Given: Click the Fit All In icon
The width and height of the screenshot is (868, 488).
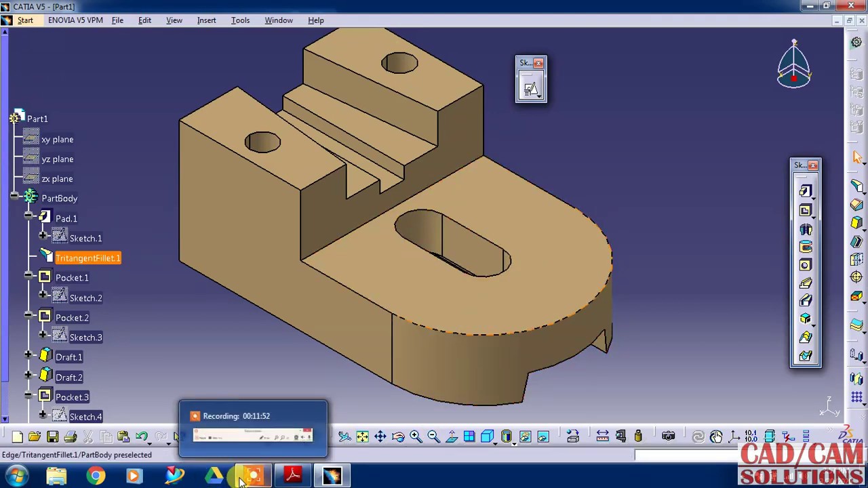Looking at the screenshot, I should pos(362,437).
